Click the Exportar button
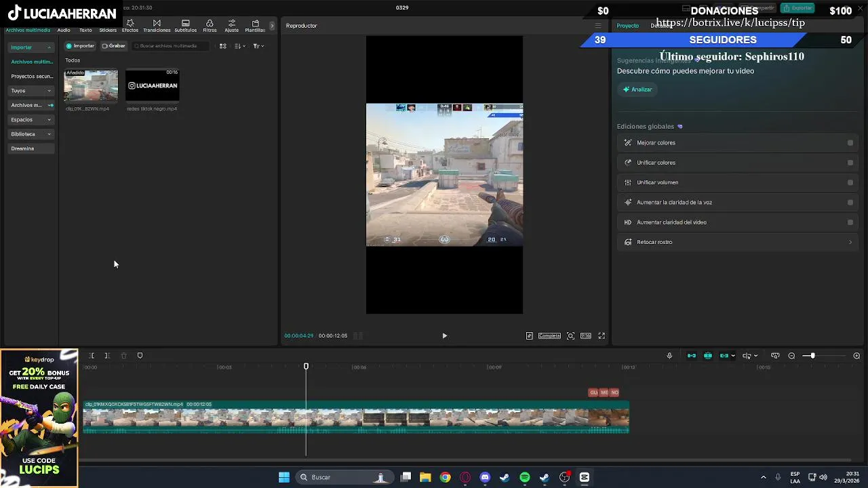 (797, 8)
